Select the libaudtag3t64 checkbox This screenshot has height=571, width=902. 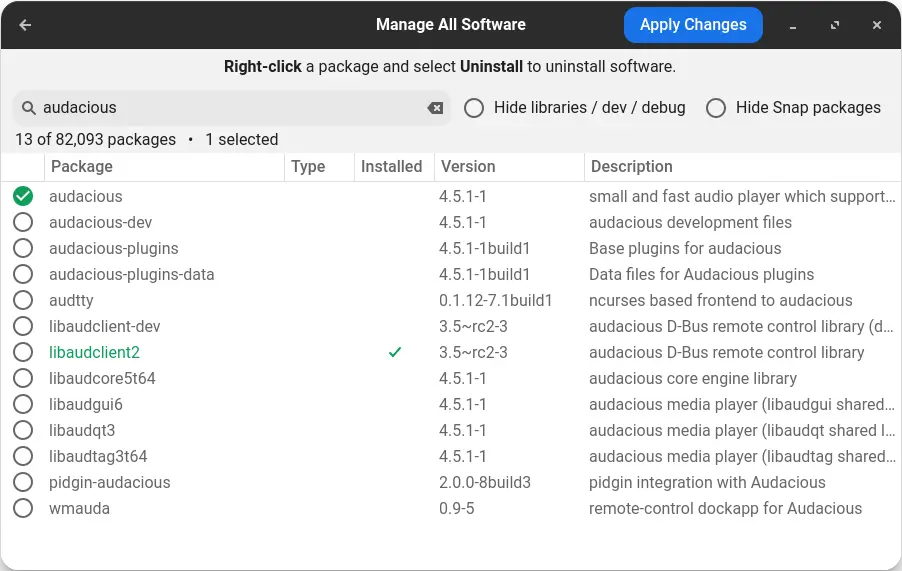[23, 456]
